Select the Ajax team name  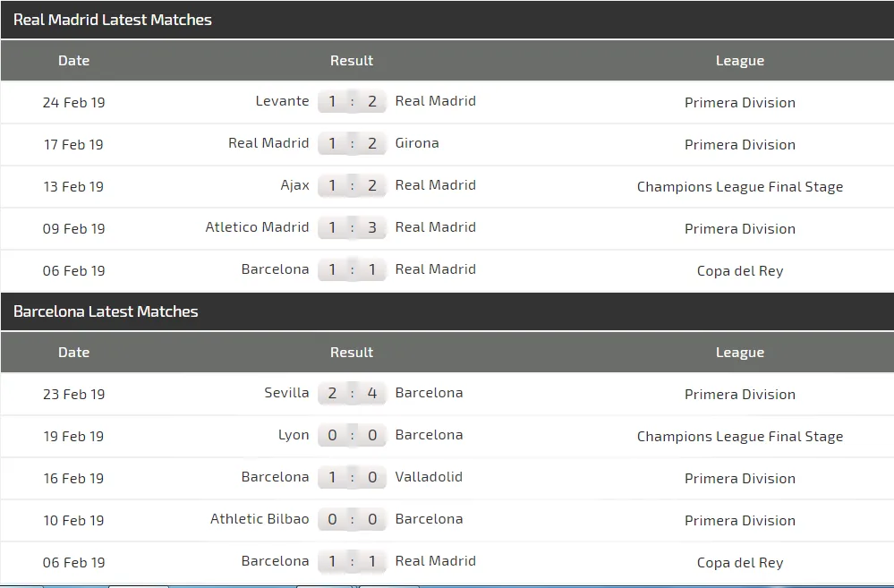[x=294, y=185]
